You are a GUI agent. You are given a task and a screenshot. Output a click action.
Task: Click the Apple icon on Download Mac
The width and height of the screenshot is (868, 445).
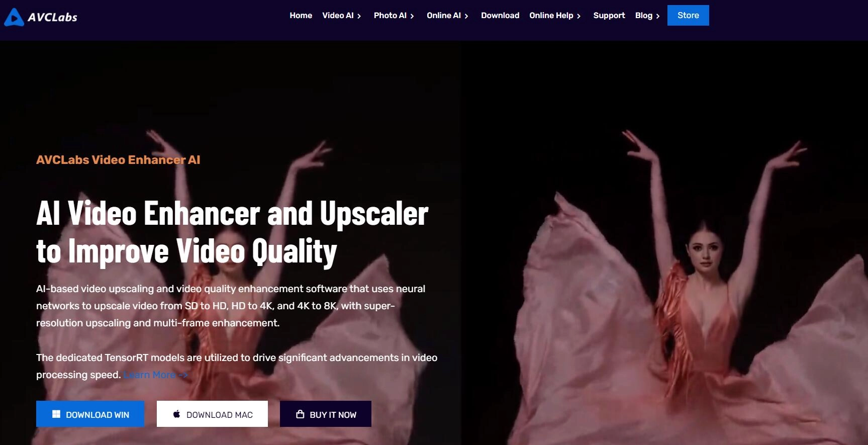(x=176, y=414)
